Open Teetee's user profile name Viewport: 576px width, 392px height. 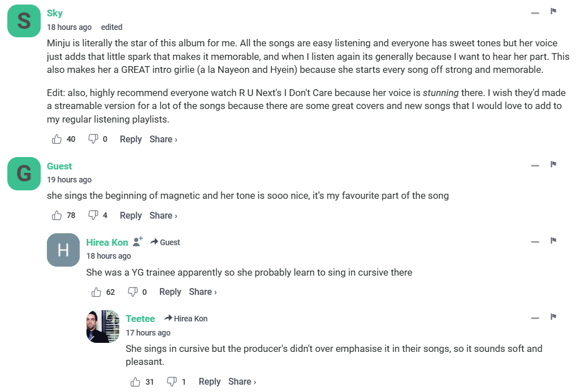point(140,319)
